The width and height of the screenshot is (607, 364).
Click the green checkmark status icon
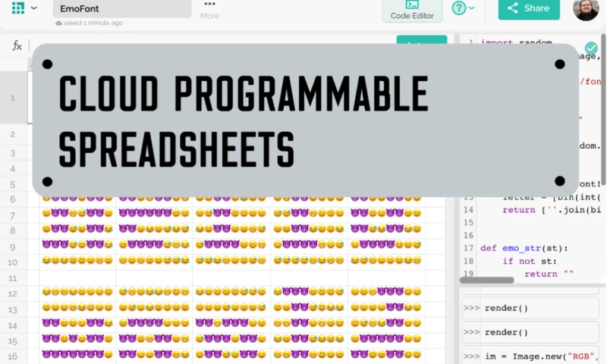pyautogui.click(x=591, y=49)
